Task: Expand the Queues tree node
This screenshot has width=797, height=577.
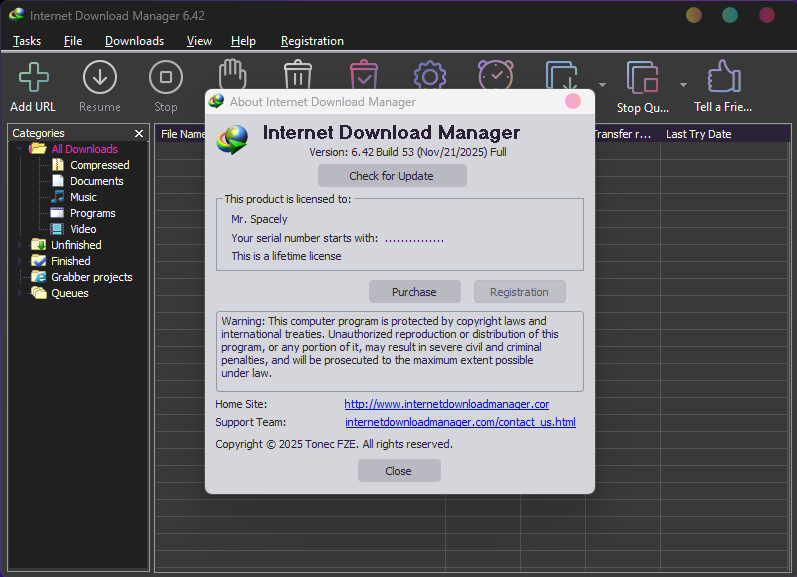Action: 19,293
